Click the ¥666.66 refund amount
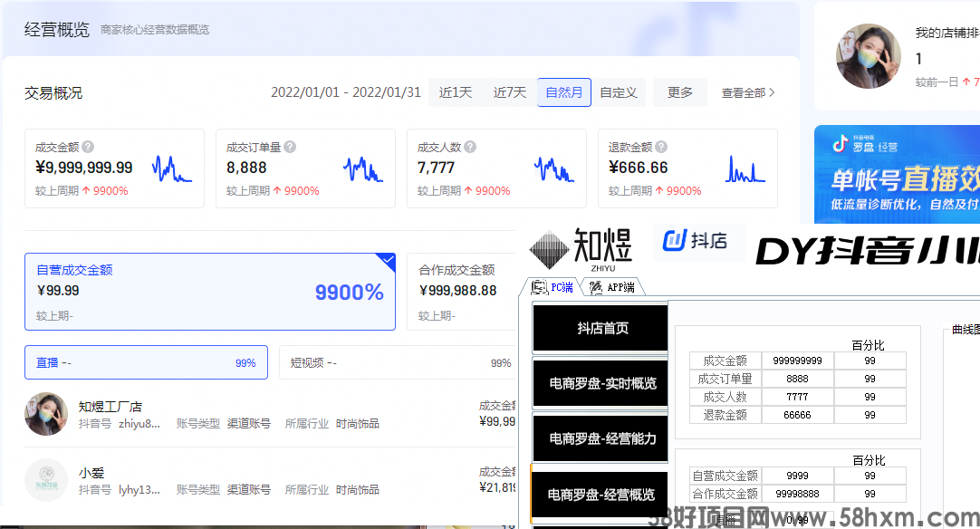 (639, 168)
